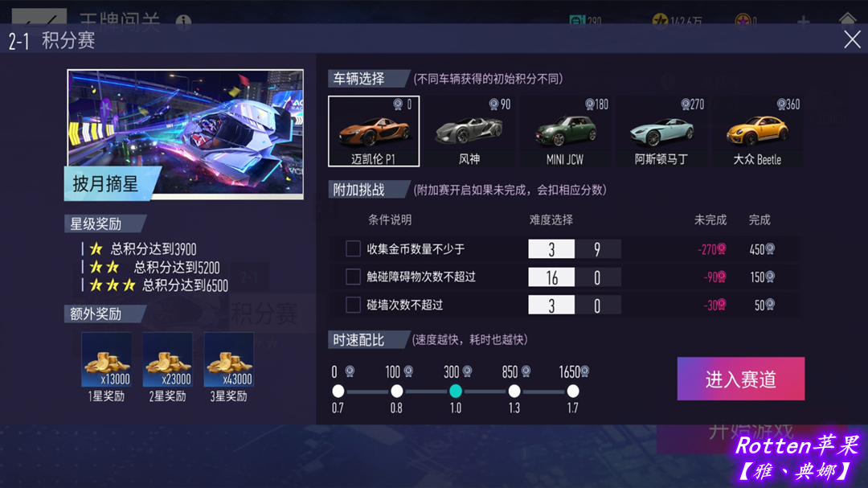Viewport: 868px width, 488px height.
Task: Check the 碰墙次数不超过 challenge box
Action: [x=353, y=305]
